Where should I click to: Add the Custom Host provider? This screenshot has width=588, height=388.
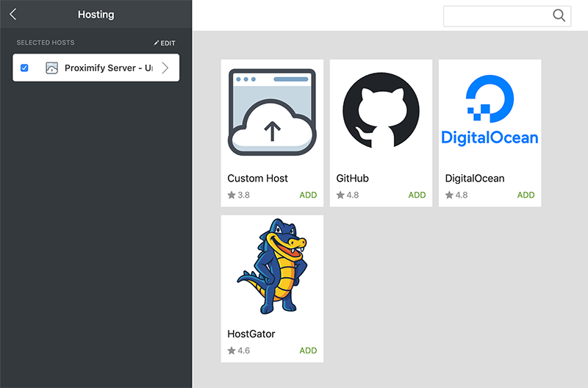pos(308,195)
